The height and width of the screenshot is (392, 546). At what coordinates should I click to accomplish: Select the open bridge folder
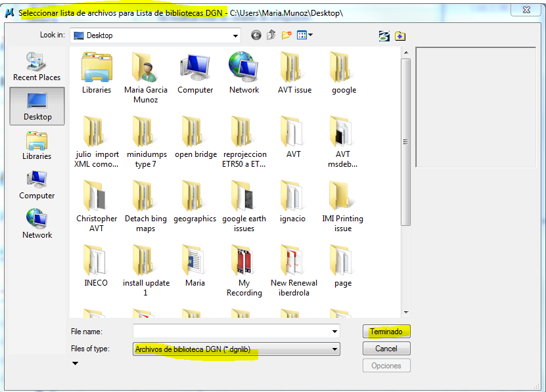pyautogui.click(x=195, y=137)
